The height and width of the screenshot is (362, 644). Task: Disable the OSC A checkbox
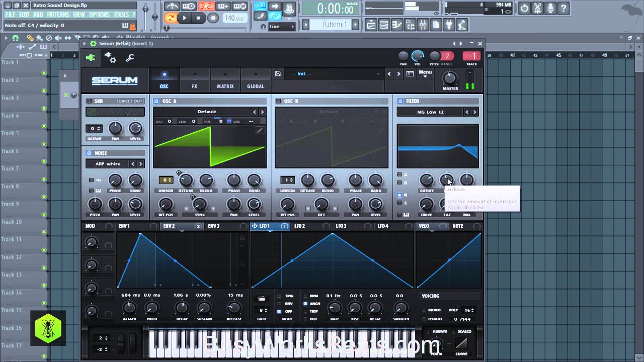tap(156, 101)
